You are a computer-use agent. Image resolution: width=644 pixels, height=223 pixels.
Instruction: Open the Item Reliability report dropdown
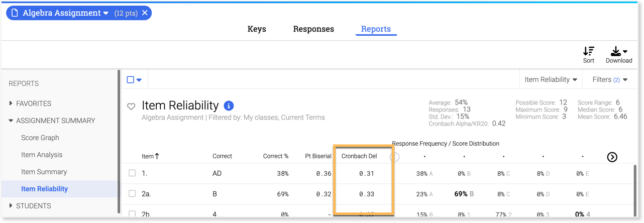[x=551, y=79]
